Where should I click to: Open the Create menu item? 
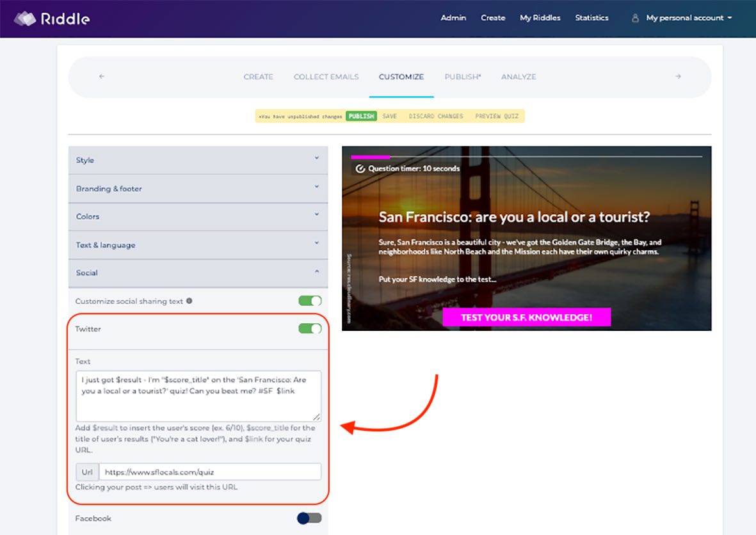tap(493, 18)
